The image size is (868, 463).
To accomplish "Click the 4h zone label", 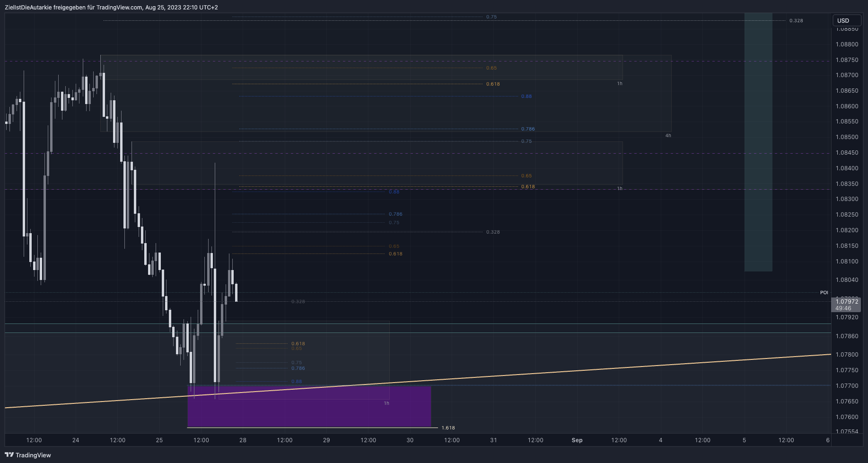I will 668,136.
